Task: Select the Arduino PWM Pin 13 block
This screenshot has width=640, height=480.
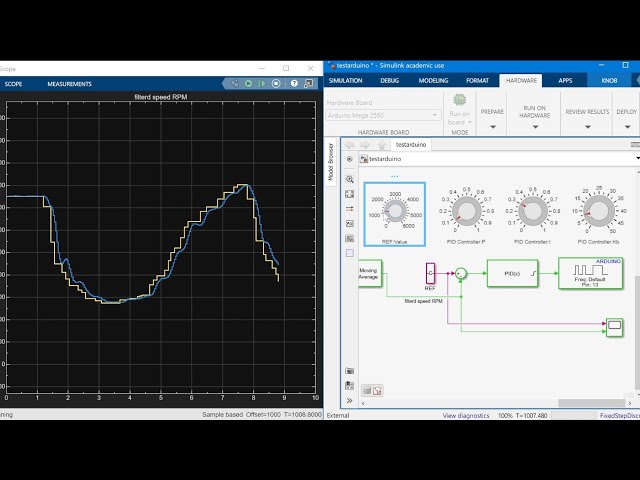Action: point(591,273)
